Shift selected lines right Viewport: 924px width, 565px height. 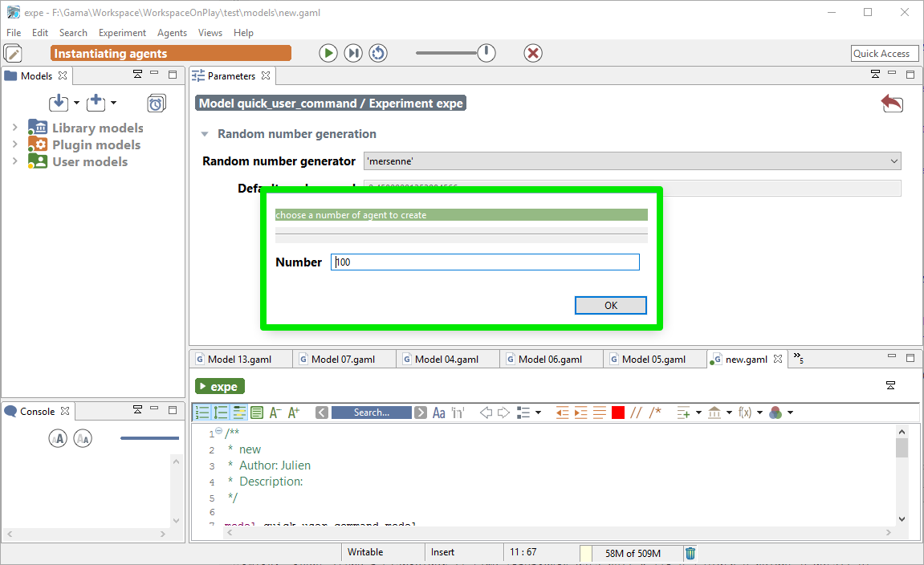pos(581,413)
